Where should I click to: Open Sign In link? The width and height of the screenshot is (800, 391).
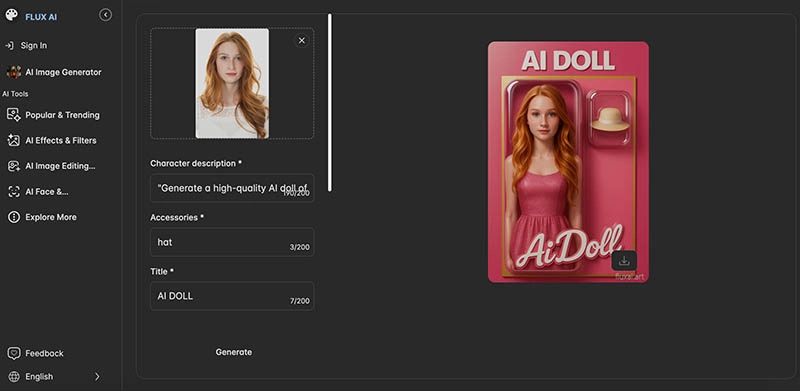[x=34, y=45]
